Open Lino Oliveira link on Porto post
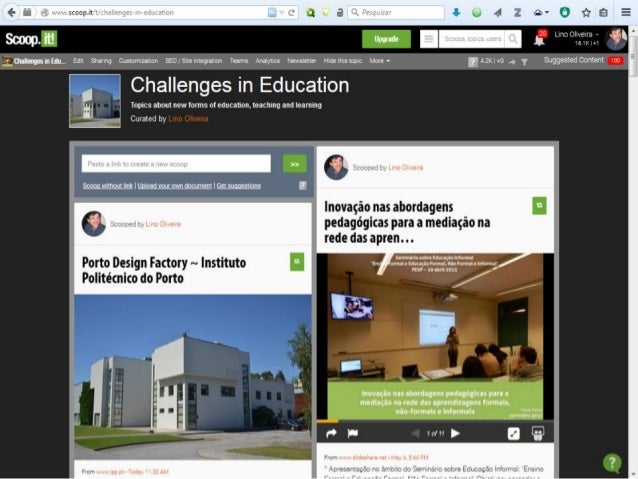This screenshot has width=638, height=479. (163, 224)
